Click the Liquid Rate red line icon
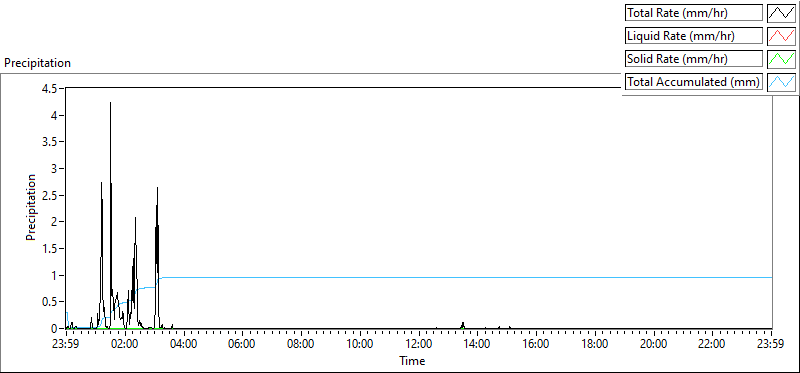 (x=782, y=36)
